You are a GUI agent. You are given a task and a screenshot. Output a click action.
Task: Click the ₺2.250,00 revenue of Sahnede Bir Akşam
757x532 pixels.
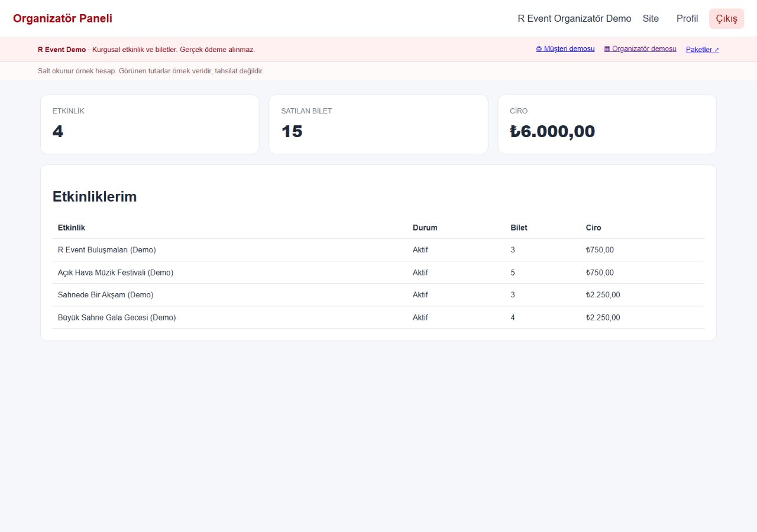point(603,295)
